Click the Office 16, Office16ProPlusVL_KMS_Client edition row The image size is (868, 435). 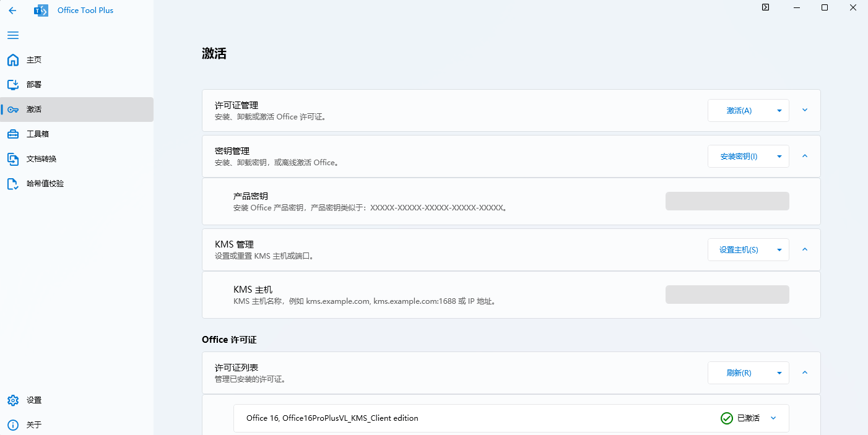511,418
